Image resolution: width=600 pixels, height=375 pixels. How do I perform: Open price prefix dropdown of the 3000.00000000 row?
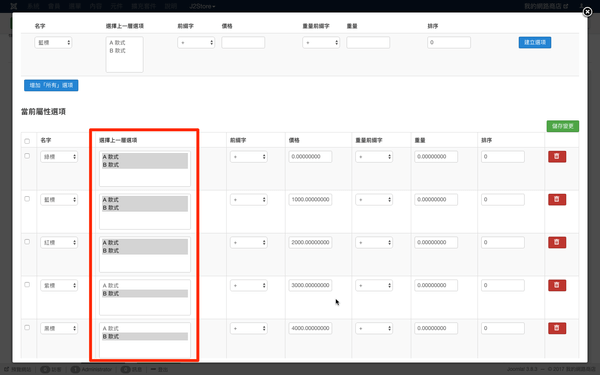tap(249, 285)
